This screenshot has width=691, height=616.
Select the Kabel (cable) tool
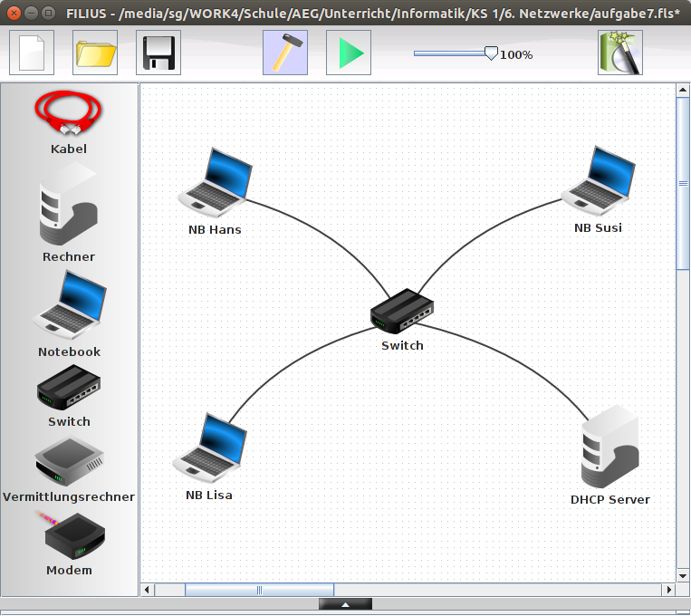[68, 114]
